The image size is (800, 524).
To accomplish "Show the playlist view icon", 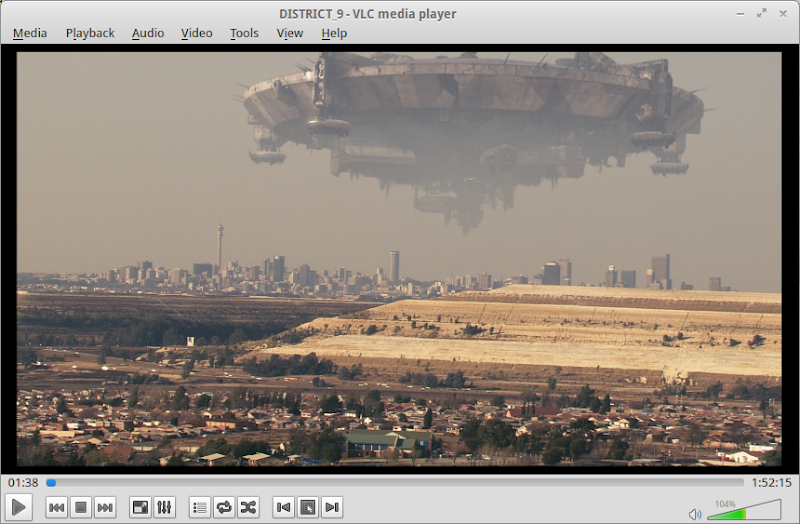I will coord(199,507).
